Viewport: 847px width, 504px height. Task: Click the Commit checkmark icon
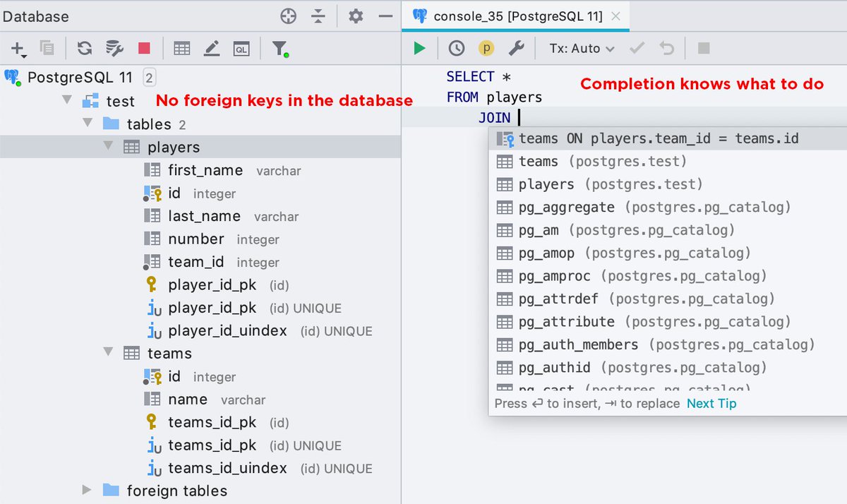click(x=637, y=48)
